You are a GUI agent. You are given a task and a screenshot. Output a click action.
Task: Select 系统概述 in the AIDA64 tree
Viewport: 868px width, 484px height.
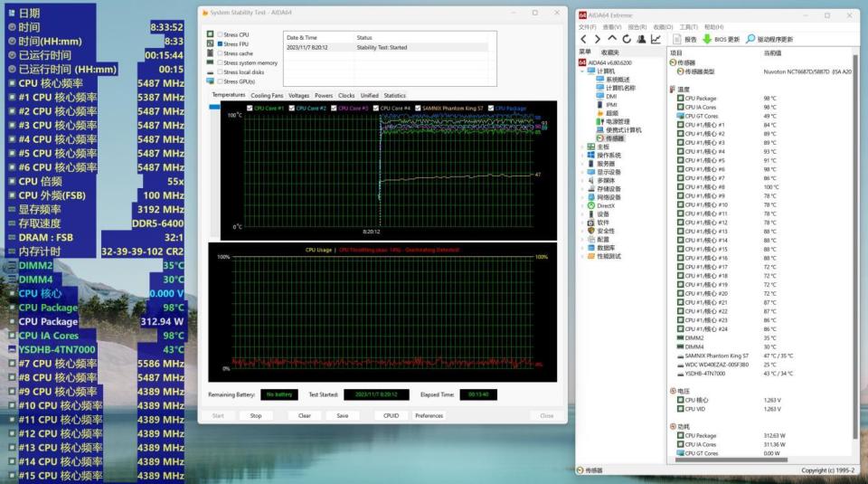coord(618,80)
